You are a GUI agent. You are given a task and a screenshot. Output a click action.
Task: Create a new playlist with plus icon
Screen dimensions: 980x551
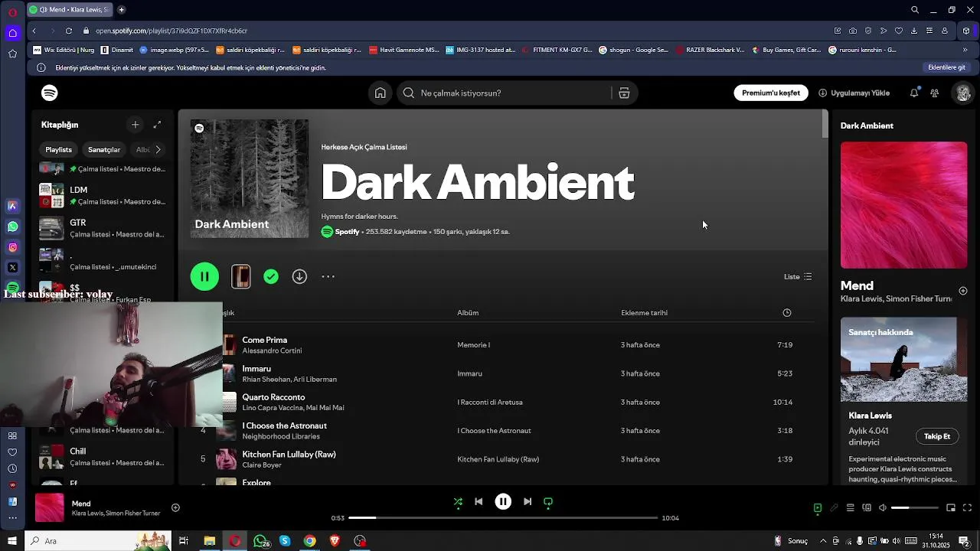coord(135,125)
